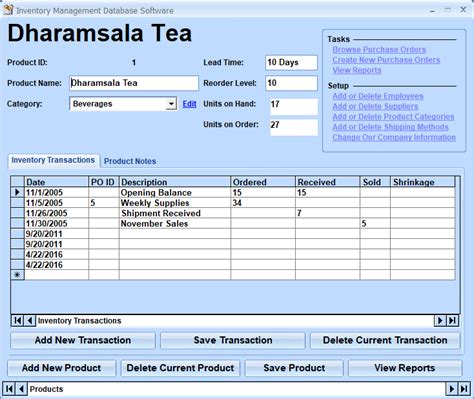Click the Product Name input field
474x399 pixels.
pos(134,83)
